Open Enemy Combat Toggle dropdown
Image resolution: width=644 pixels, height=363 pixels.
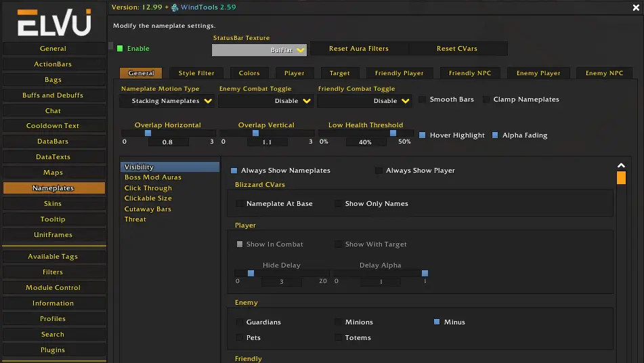pos(265,101)
